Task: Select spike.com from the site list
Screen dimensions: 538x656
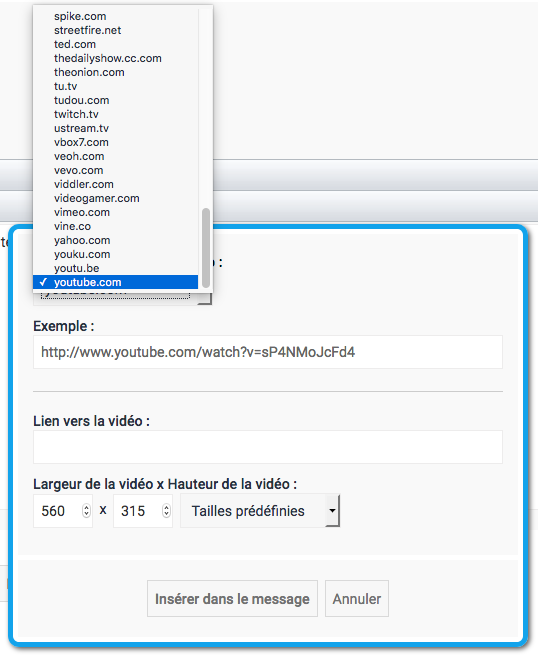Action: 115,16
